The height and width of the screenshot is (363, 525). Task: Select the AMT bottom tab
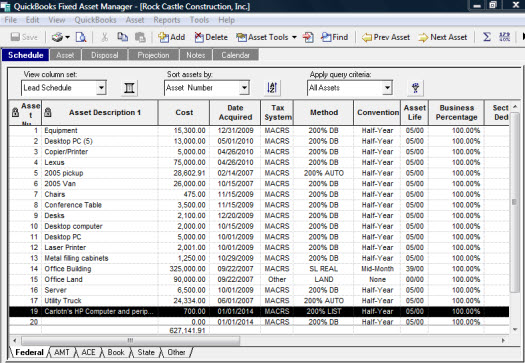(x=62, y=352)
